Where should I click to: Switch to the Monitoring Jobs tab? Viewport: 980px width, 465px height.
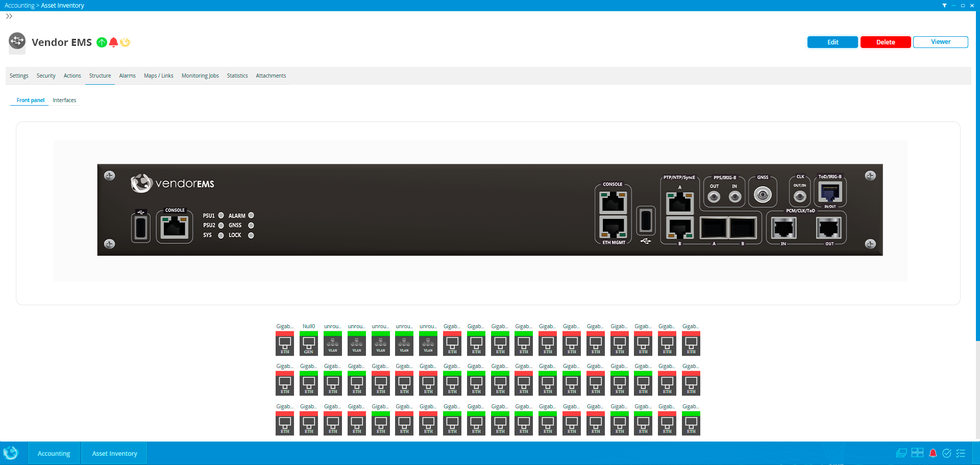coord(200,76)
